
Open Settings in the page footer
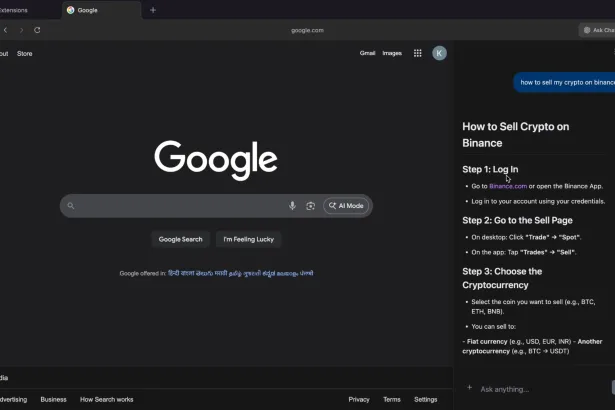425,399
